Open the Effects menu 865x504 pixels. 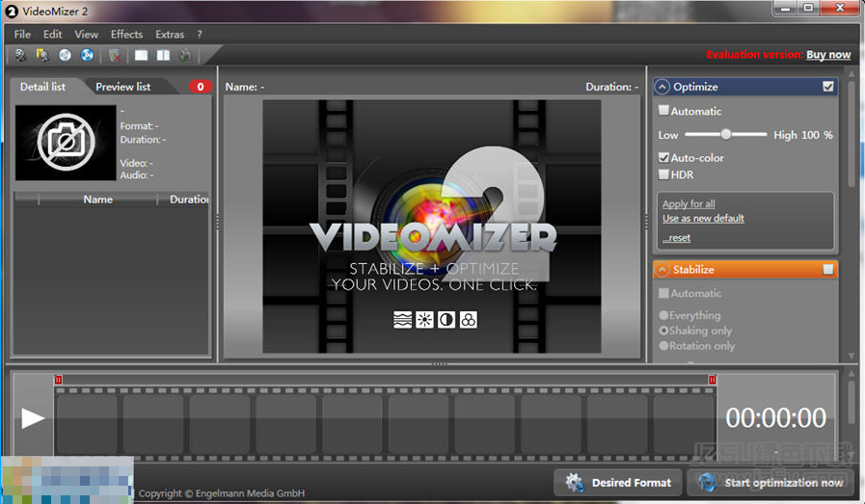pos(126,34)
